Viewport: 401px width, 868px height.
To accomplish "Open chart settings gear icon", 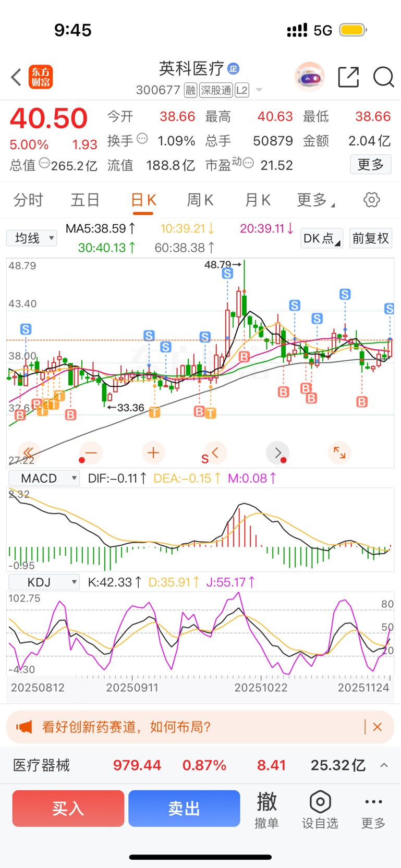I will (x=371, y=200).
